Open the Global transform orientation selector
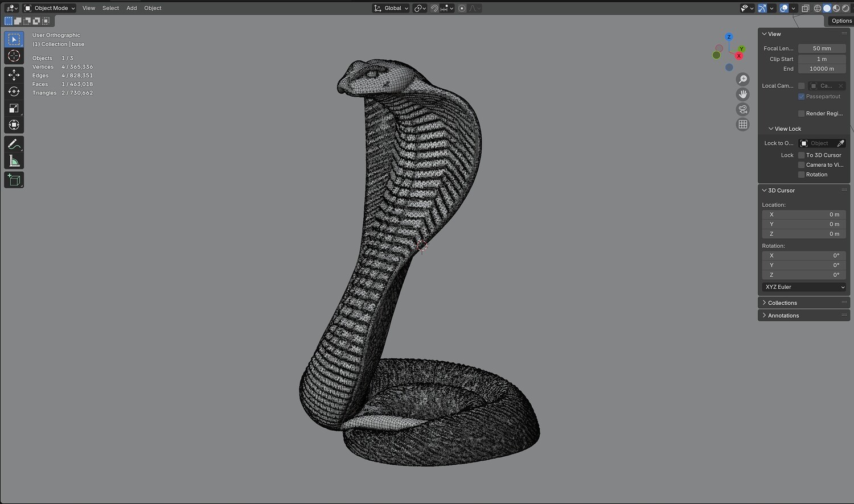 [x=391, y=8]
